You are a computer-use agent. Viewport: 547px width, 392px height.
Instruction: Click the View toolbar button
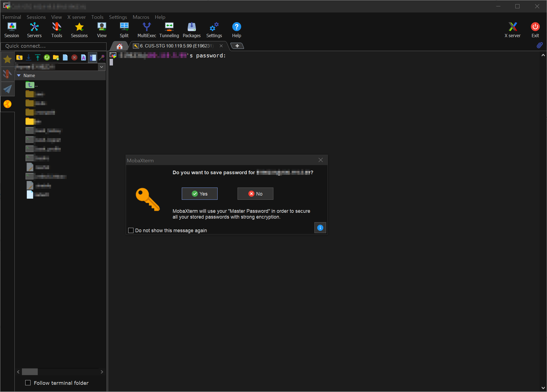pyautogui.click(x=102, y=30)
